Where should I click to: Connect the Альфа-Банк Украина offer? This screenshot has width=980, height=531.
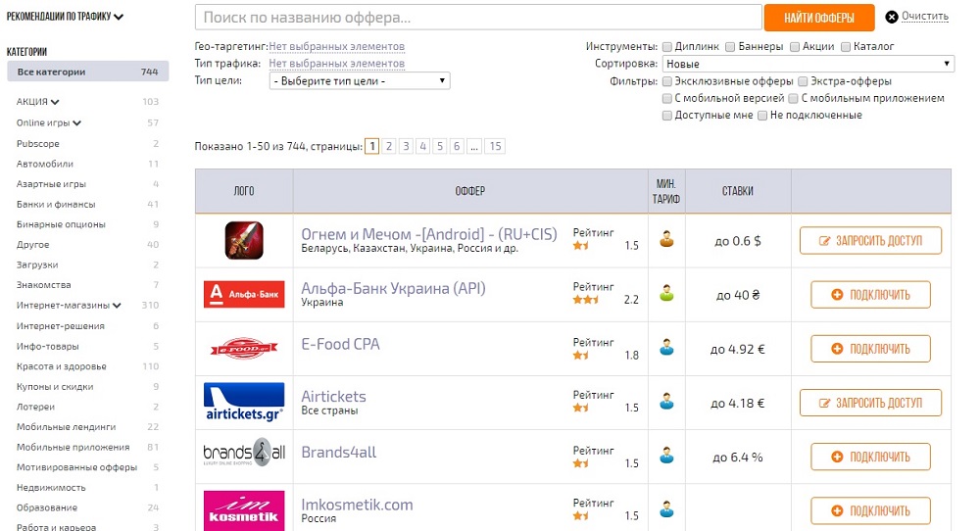coord(870,294)
